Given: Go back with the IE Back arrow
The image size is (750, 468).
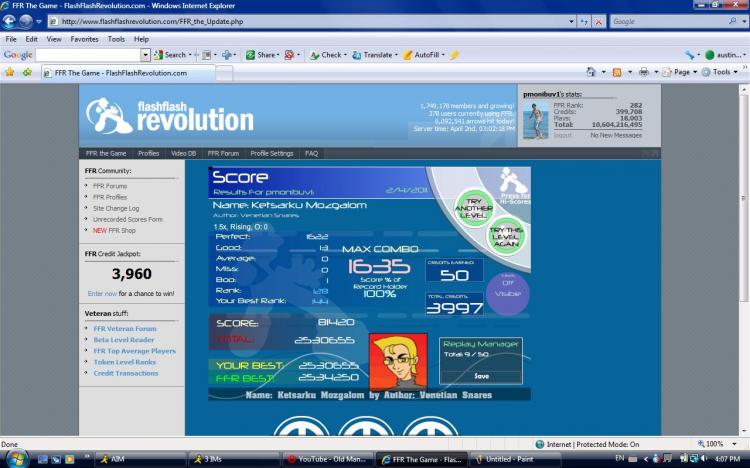Looking at the screenshot, I should pos(9,22).
